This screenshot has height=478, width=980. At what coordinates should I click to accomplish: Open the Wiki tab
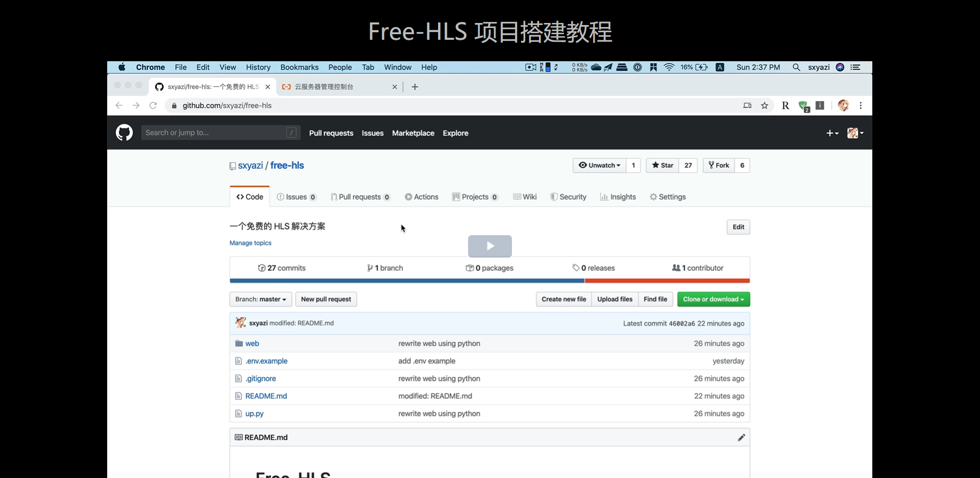point(525,197)
